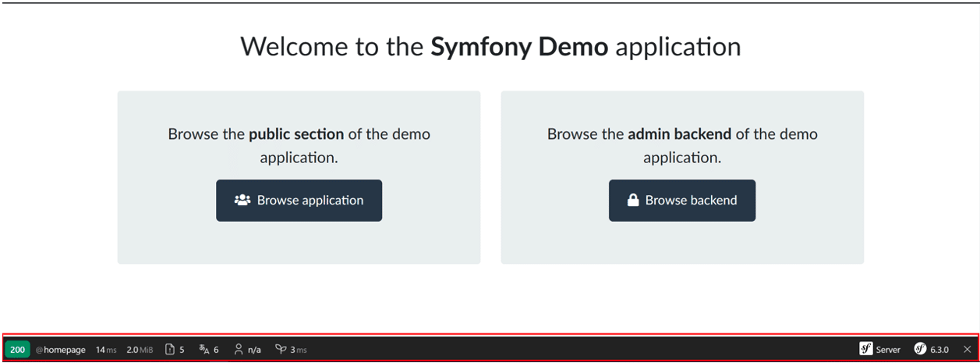This screenshot has height=363, width=980.
Task: Click the users icon on Browse application
Action: [242, 201]
